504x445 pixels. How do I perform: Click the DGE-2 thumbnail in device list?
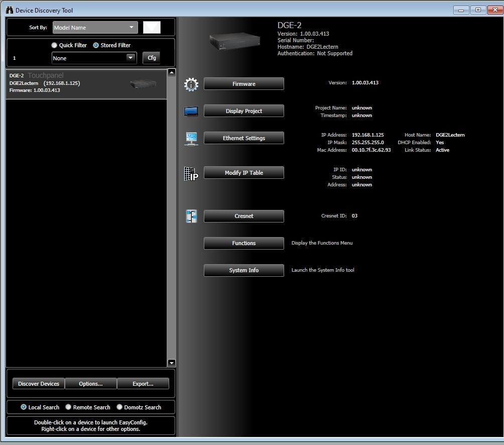tap(143, 84)
